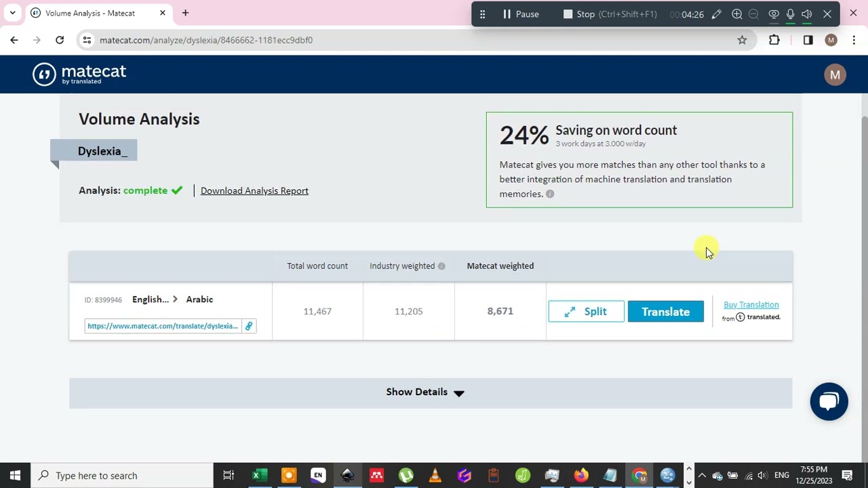Click the Windows search box

122,475
